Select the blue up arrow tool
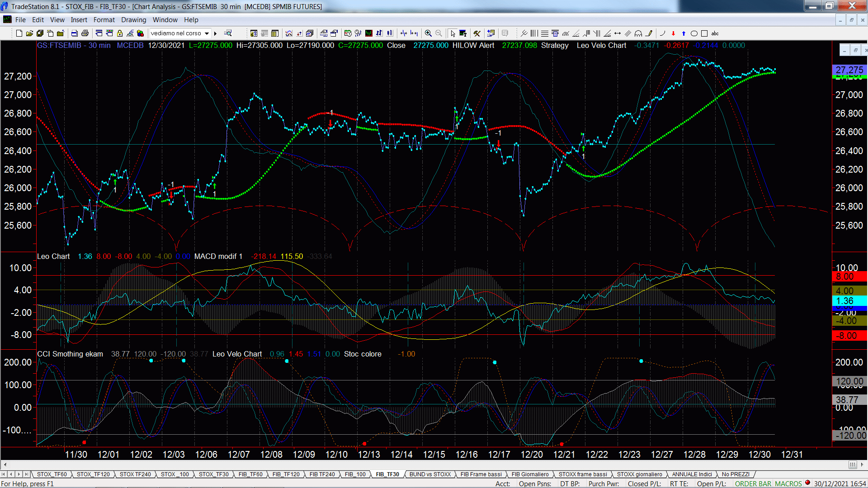The height and width of the screenshot is (488, 868). pyautogui.click(x=684, y=33)
